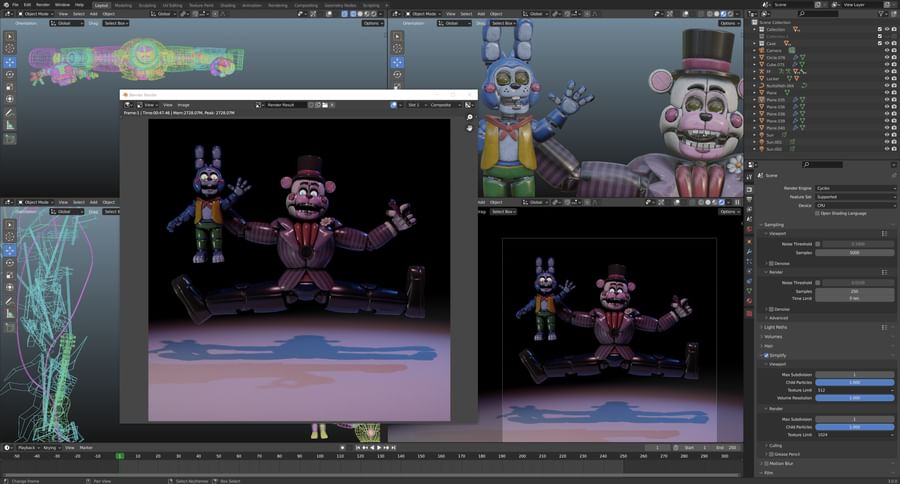The width and height of the screenshot is (900, 484).
Task: Open the Feature Set dropdown showing Supported
Action: [855, 197]
